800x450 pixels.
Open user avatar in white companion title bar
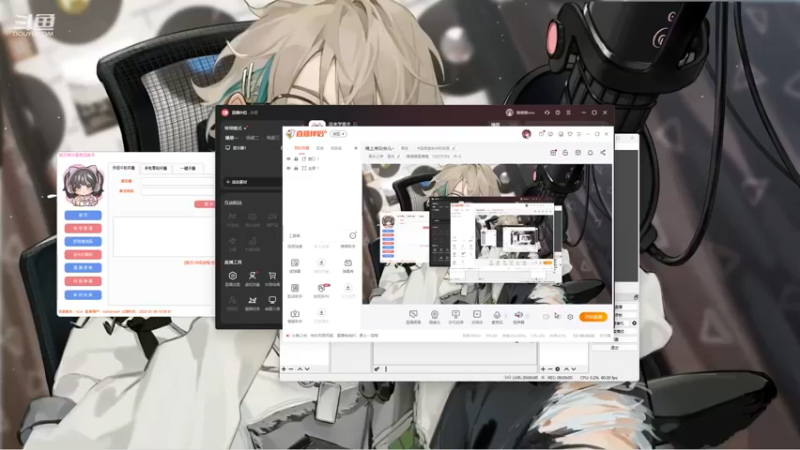[527, 134]
